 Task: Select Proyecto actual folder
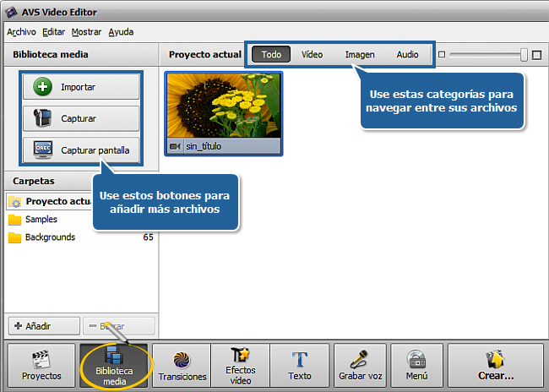click(x=49, y=201)
